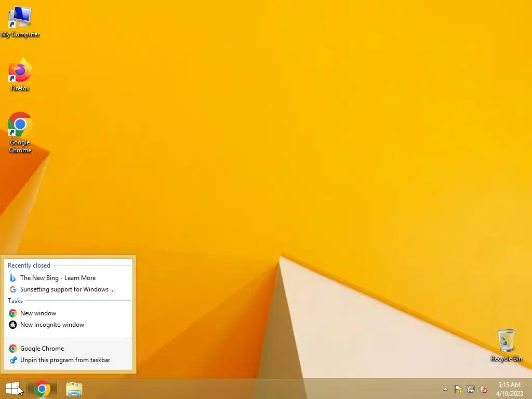
Task: Click the muted volume tray icon
Action: (483, 389)
